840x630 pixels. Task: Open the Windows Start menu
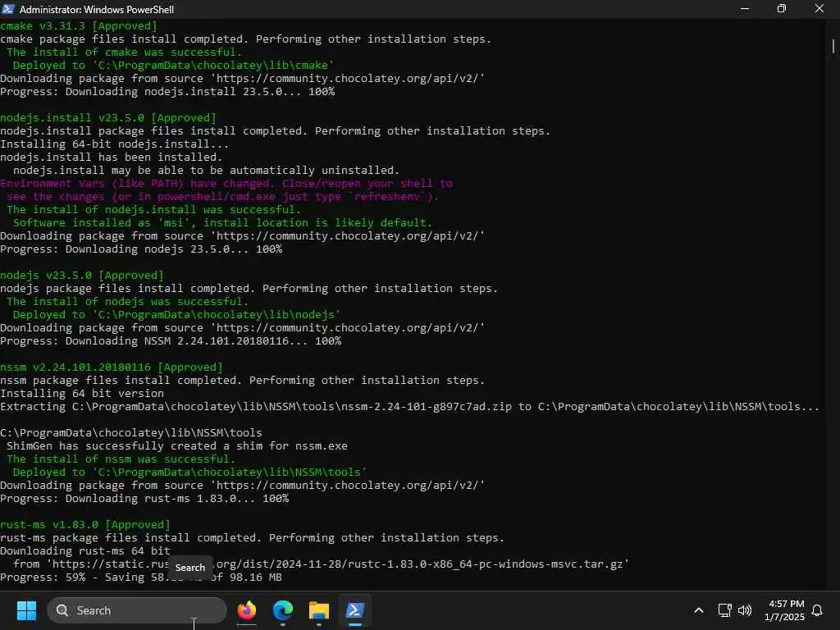[x=26, y=610]
